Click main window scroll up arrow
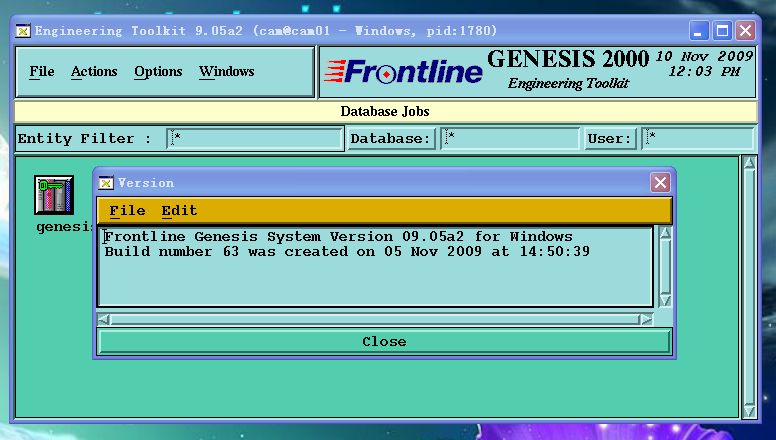Screen dimensions: 776x440 pyautogui.click(x=749, y=163)
